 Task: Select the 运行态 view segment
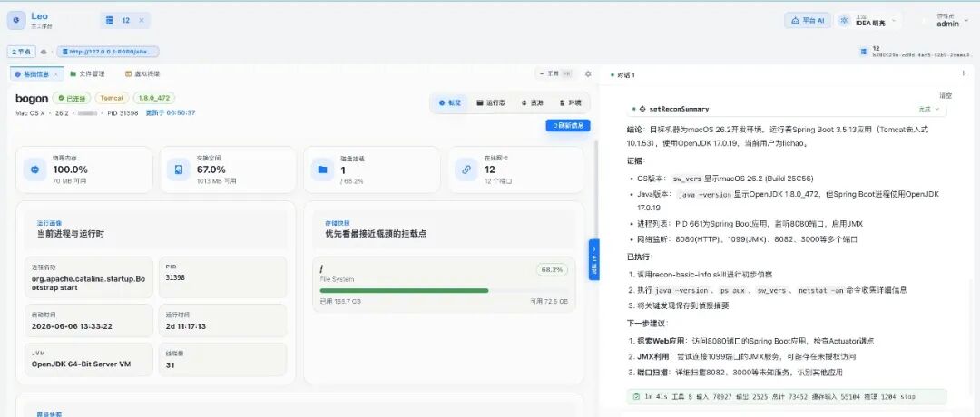491,103
